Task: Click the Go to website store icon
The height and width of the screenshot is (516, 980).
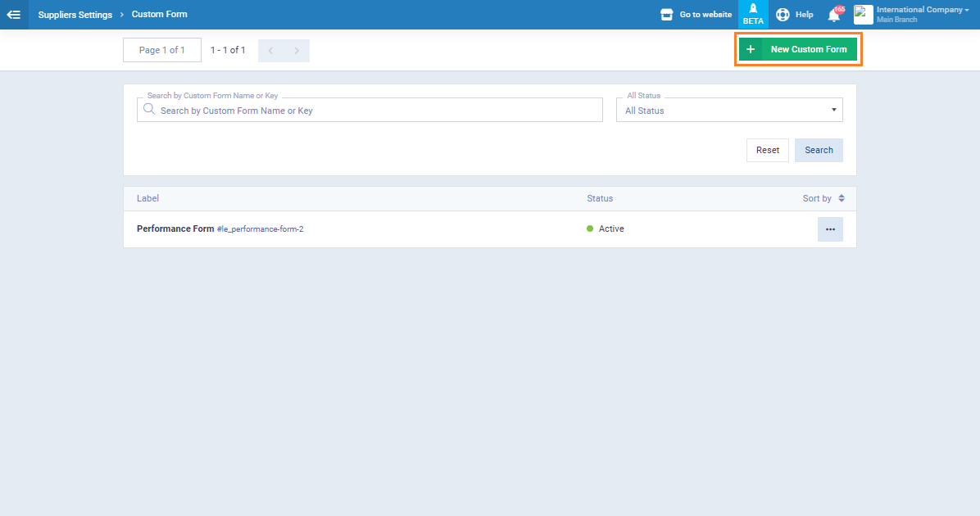Action: click(667, 15)
